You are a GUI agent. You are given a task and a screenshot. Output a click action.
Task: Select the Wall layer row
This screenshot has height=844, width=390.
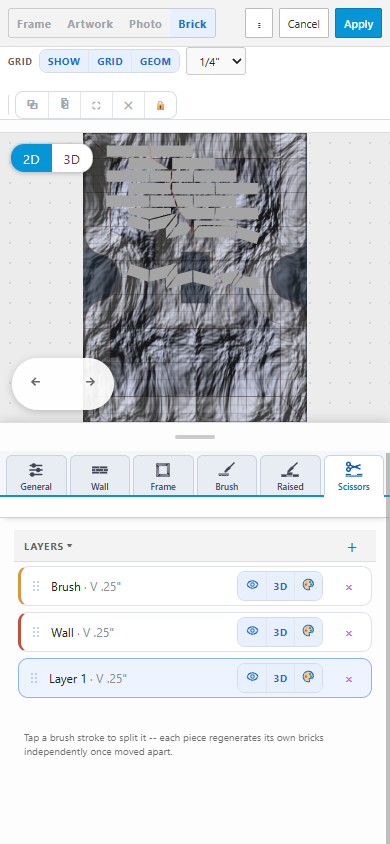pos(195,632)
